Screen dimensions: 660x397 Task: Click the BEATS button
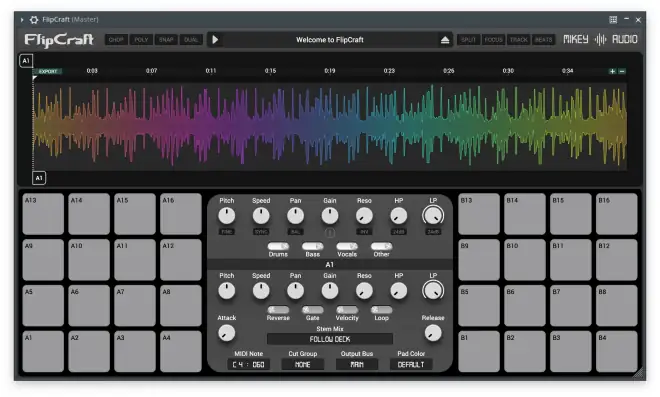tap(543, 40)
